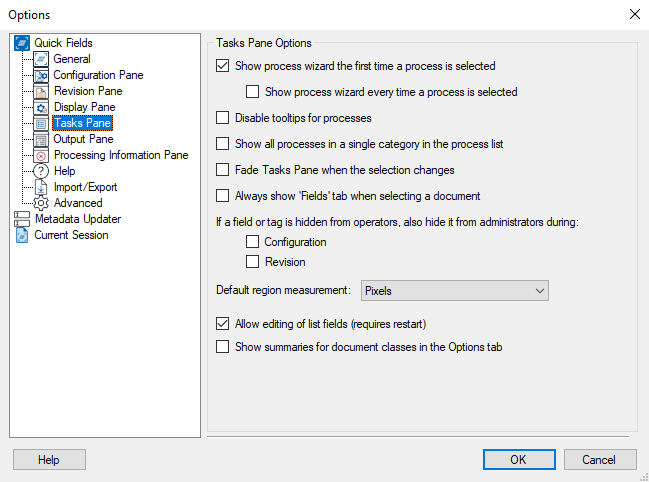Click the Help question mark icon
The width and height of the screenshot is (649, 482).
[x=41, y=171]
